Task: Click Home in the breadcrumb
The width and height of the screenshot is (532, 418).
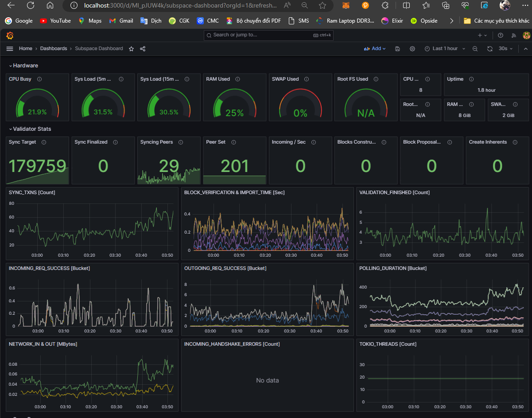Action: pyautogui.click(x=25, y=48)
